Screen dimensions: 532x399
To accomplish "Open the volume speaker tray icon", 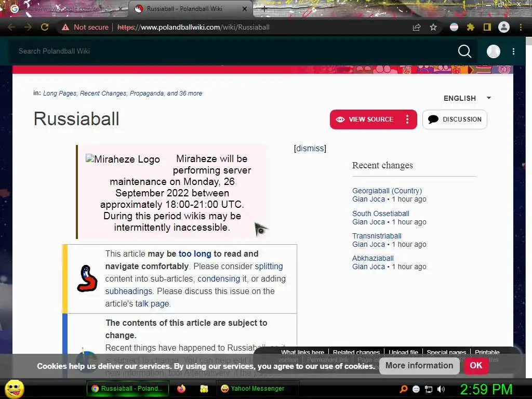I will 441,389.
